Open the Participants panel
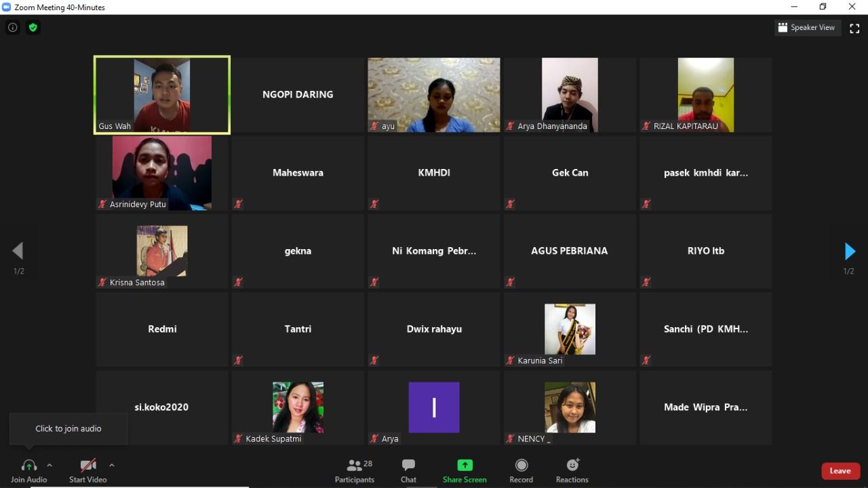The height and width of the screenshot is (488, 868). (x=354, y=470)
